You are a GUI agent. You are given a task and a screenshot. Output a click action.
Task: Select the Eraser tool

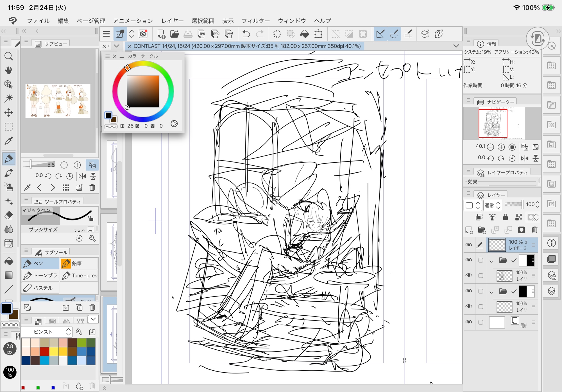click(9, 215)
